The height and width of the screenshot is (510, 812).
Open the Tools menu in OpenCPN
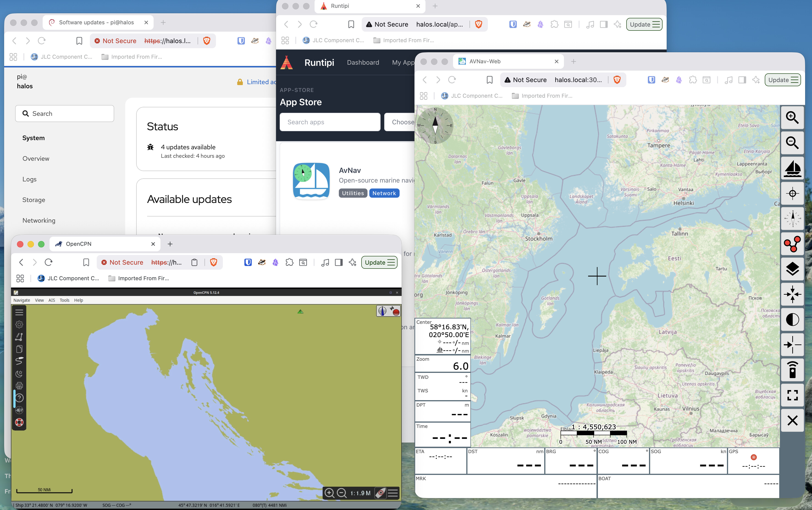coord(64,300)
